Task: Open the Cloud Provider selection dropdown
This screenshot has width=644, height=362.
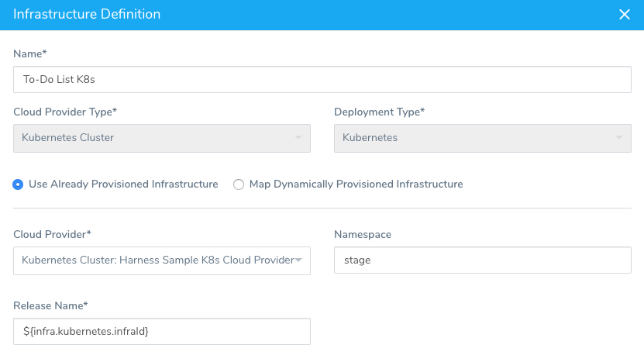Action: pyautogui.click(x=162, y=260)
